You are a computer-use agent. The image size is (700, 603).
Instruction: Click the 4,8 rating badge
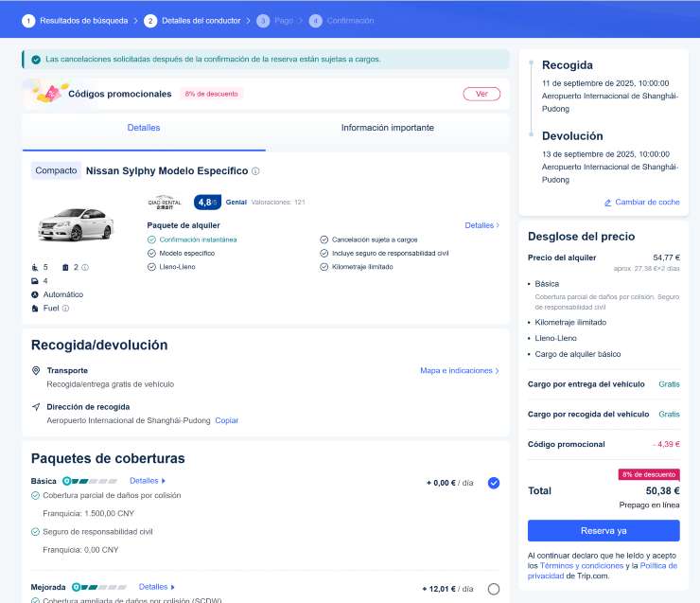[207, 203]
